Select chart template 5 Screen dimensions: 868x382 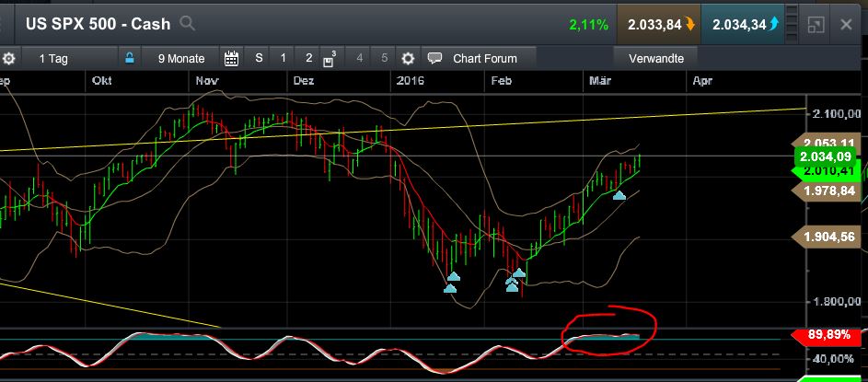pos(384,58)
